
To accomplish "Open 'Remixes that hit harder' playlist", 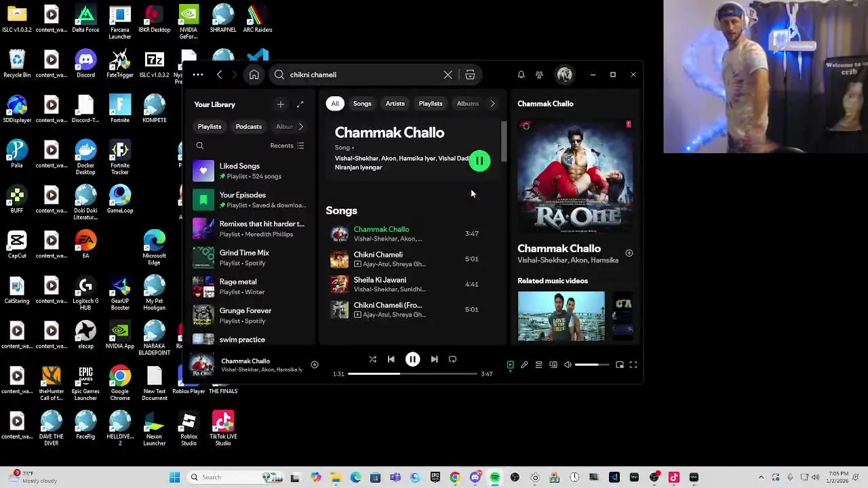I will (249, 228).
